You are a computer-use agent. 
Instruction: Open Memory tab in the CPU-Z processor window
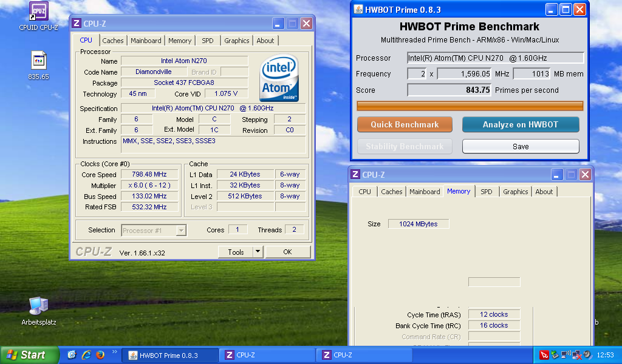pyautogui.click(x=180, y=41)
